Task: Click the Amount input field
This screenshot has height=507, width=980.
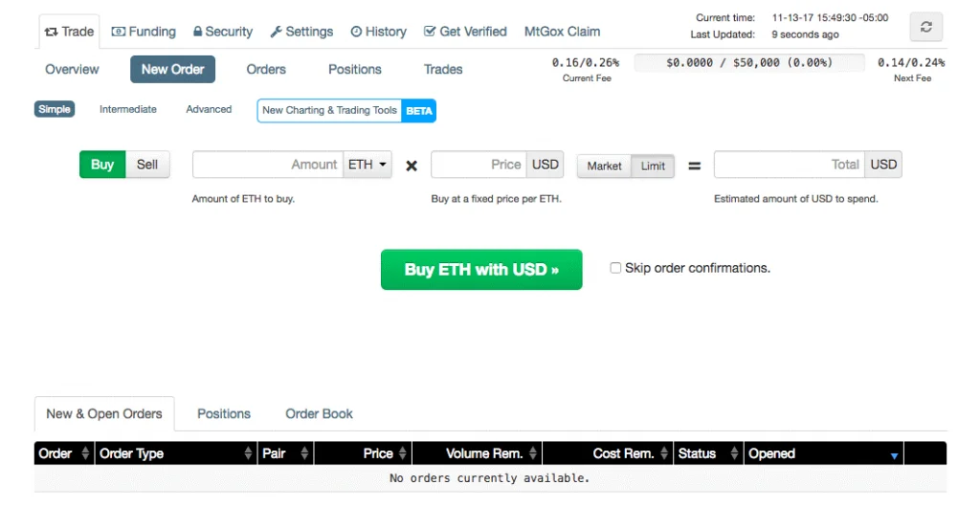Action: [268, 165]
